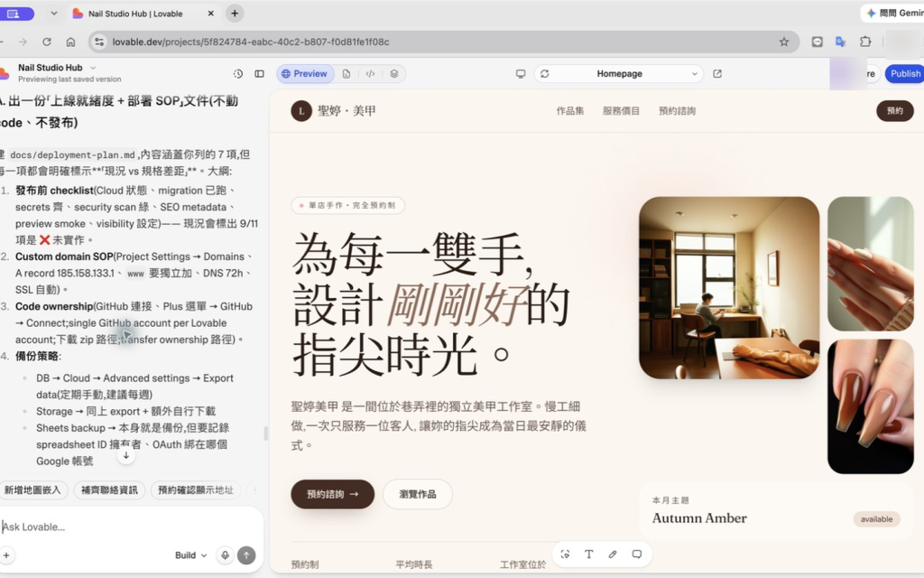Click the 單店手作・完全預約制 badge
Viewport: 924px width, 578px height.
pos(347,205)
